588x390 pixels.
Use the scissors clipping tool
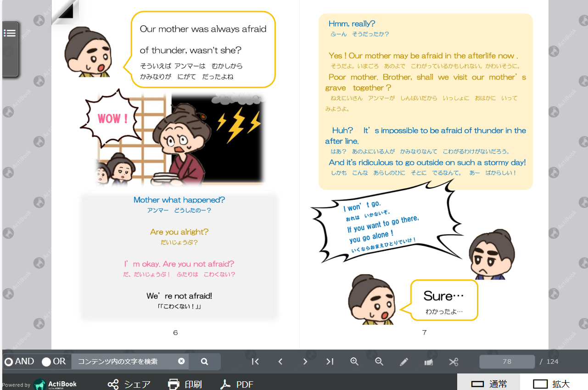tap(454, 362)
